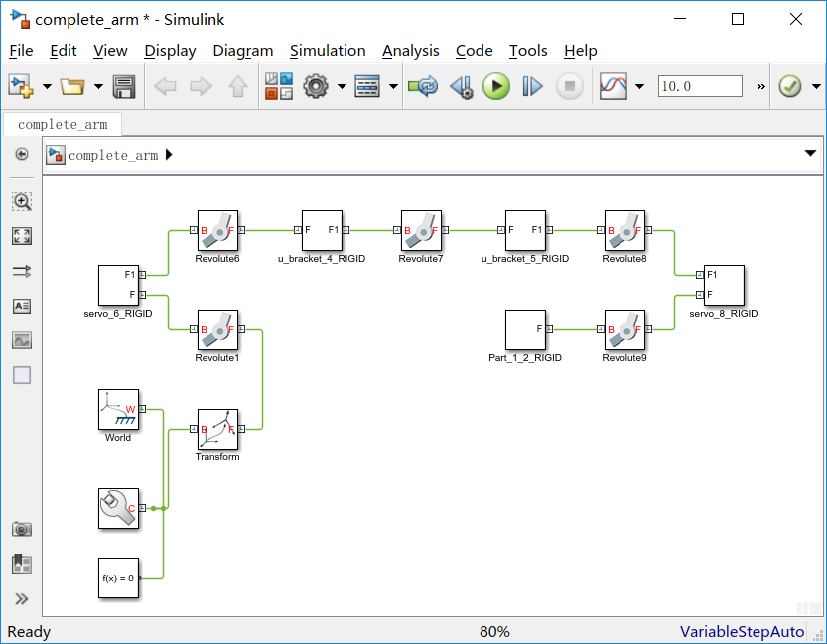This screenshot has height=644, width=827.
Task: Expand the Open recent files dropdown arrow
Action: click(98, 87)
